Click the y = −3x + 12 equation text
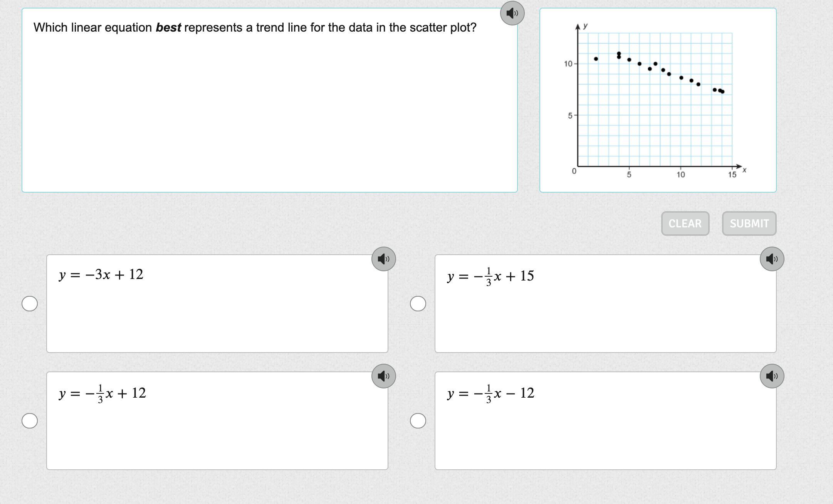This screenshot has height=504, width=833. (101, 275)
